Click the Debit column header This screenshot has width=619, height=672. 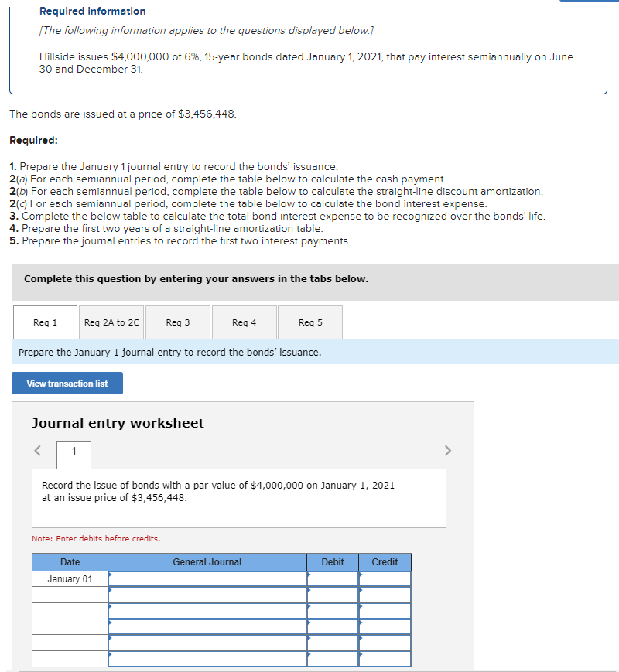(333, 562)
